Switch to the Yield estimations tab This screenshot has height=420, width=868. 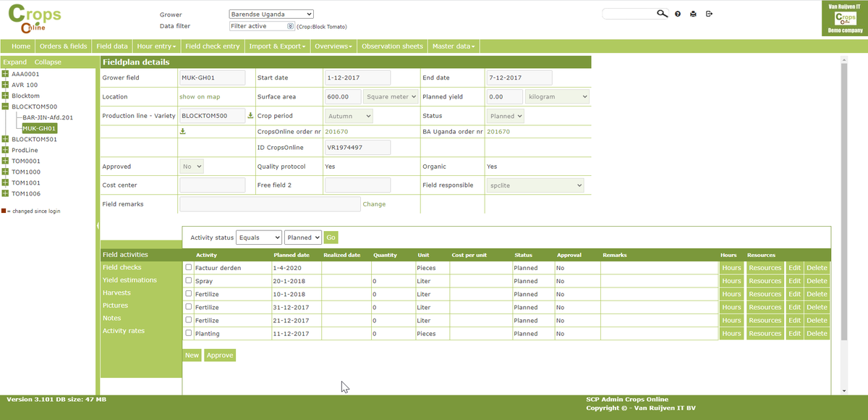click(129, 280)
